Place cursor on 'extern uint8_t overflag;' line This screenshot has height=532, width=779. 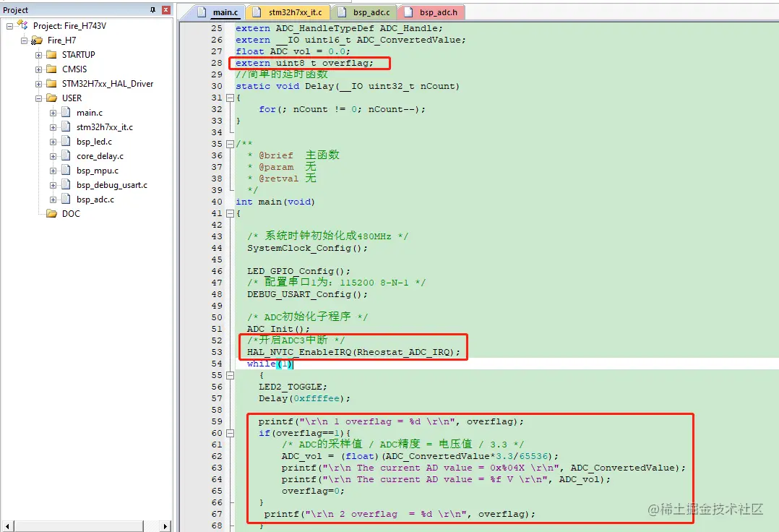pos(304,63)
